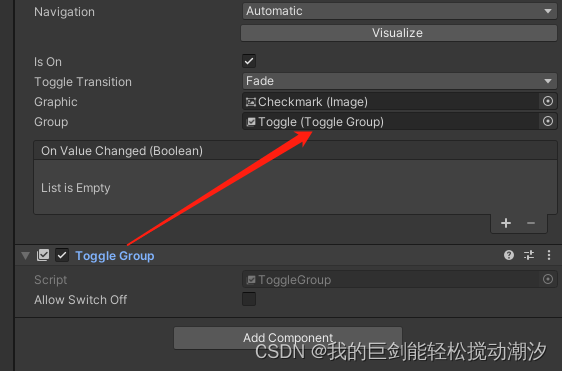Open the Navigation dropdown set to Automatic
562x371 pixels.
399,11
